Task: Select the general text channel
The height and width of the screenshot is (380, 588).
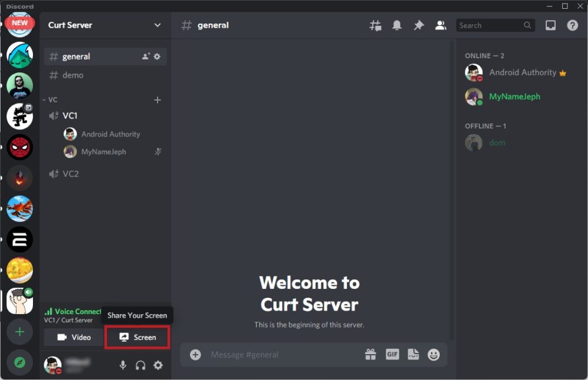Action: click(105, 56)
